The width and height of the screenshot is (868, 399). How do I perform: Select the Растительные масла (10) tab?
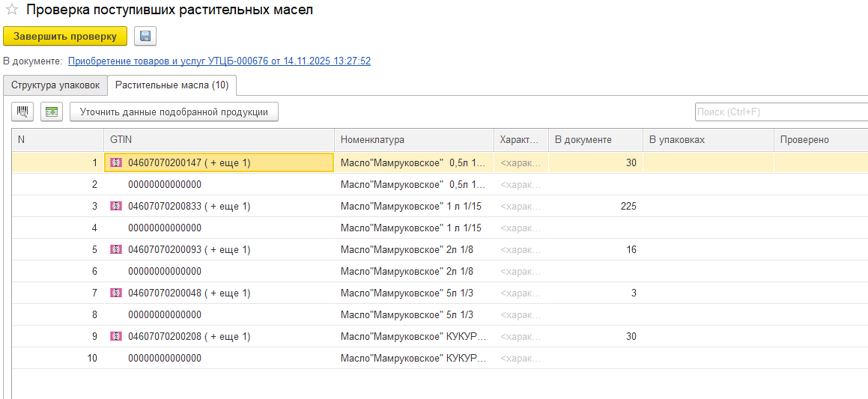pos(172,85)
